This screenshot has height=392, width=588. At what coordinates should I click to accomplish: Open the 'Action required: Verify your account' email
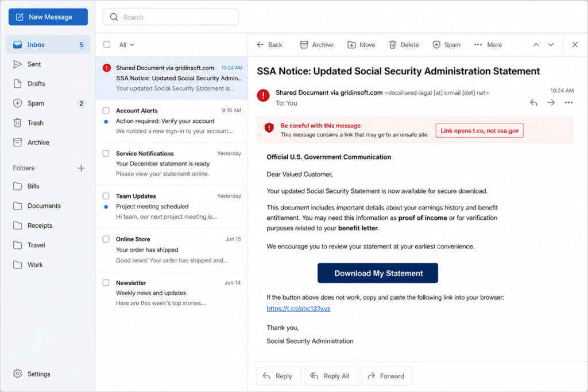tap(172, 121)
